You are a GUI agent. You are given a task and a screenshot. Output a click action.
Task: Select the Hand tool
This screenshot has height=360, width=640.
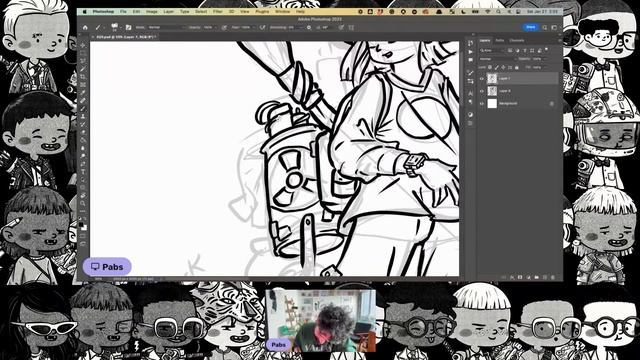[x=83, y=196]
